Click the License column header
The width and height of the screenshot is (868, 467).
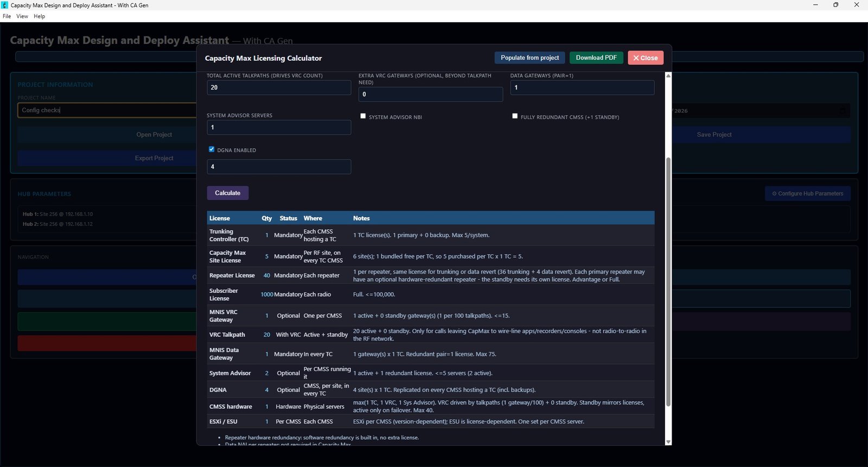pyautogui.click(x=220, y=218)
